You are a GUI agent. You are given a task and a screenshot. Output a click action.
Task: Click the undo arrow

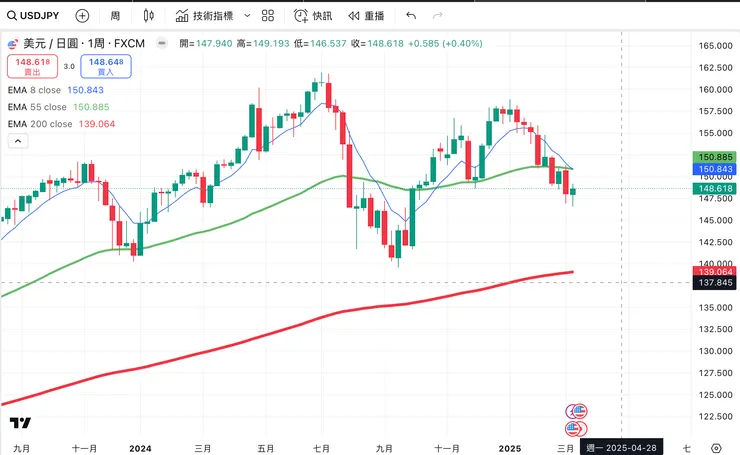click(411, 16)
